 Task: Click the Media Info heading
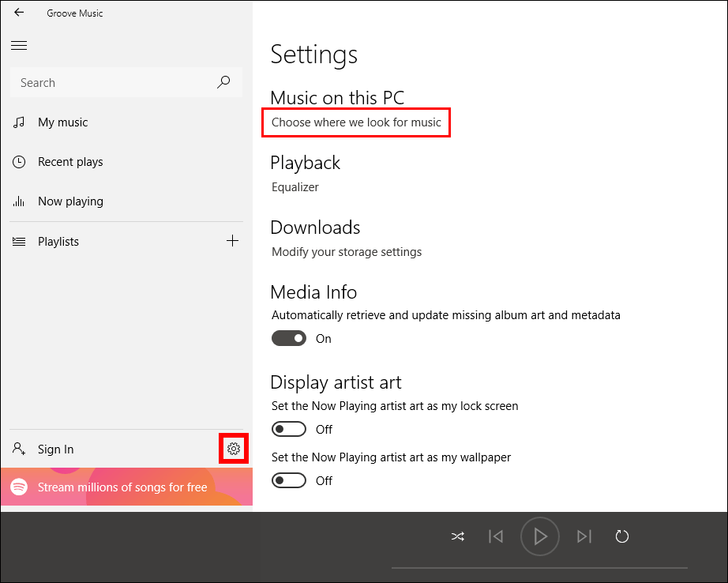pyautogui.click(x=313, y=292)
